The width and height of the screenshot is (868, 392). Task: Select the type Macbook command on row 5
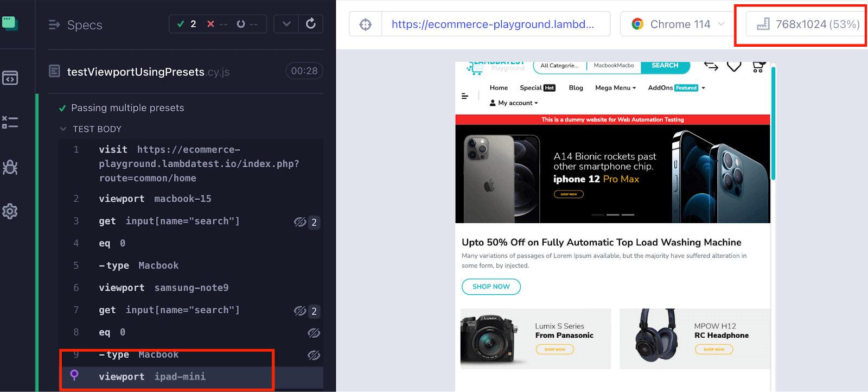click(191, 265)
